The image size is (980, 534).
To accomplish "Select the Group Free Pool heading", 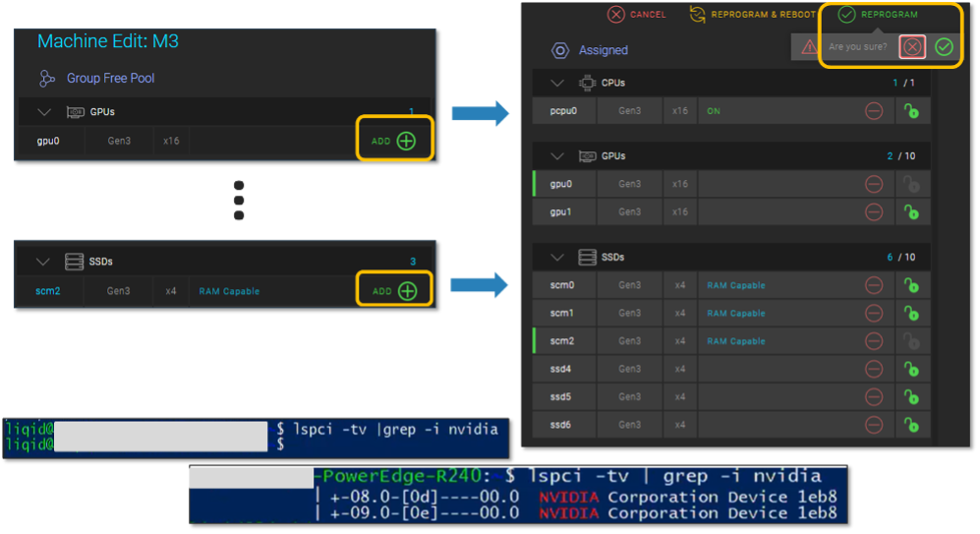I will coord(110,78).
